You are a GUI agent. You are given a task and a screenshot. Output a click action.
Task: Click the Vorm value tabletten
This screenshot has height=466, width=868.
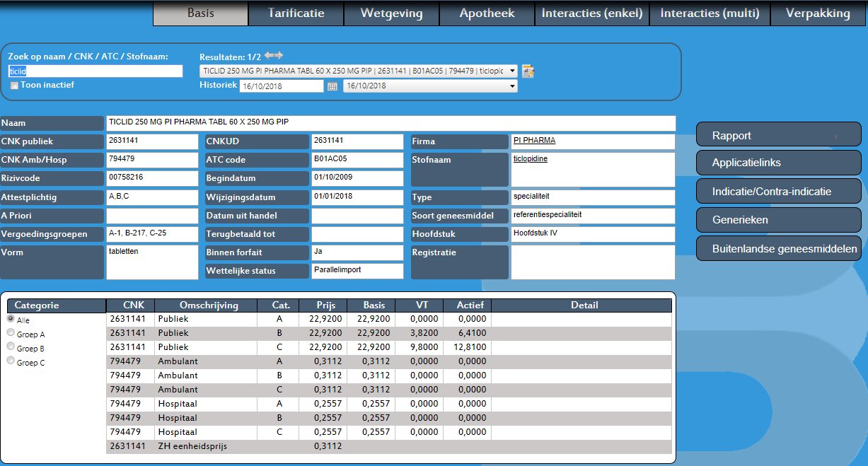point(152,262)
